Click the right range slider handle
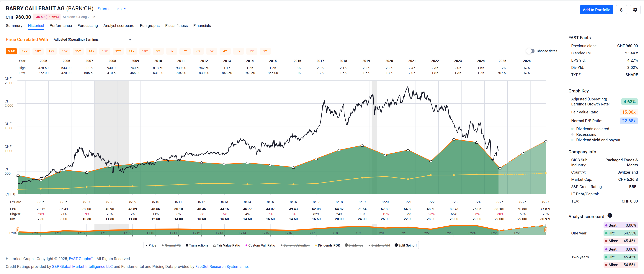This screenshot has width=644, height=274. (x=545, y=229)
